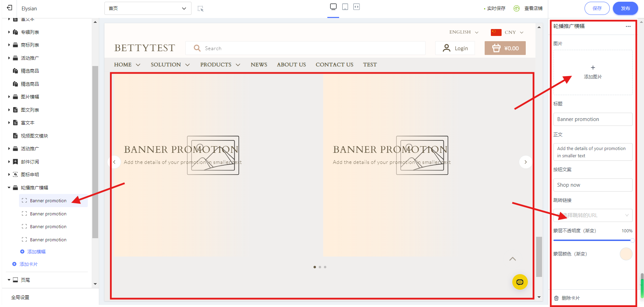Open the yellow chat widget icon
This screenshot has height=307, width=644.
click(x=520, y=282)
